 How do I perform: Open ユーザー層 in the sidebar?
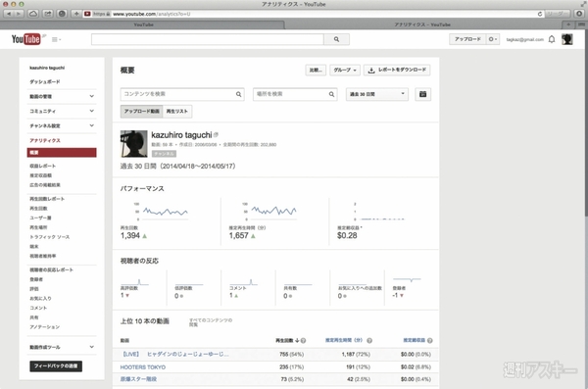point(40,218)
